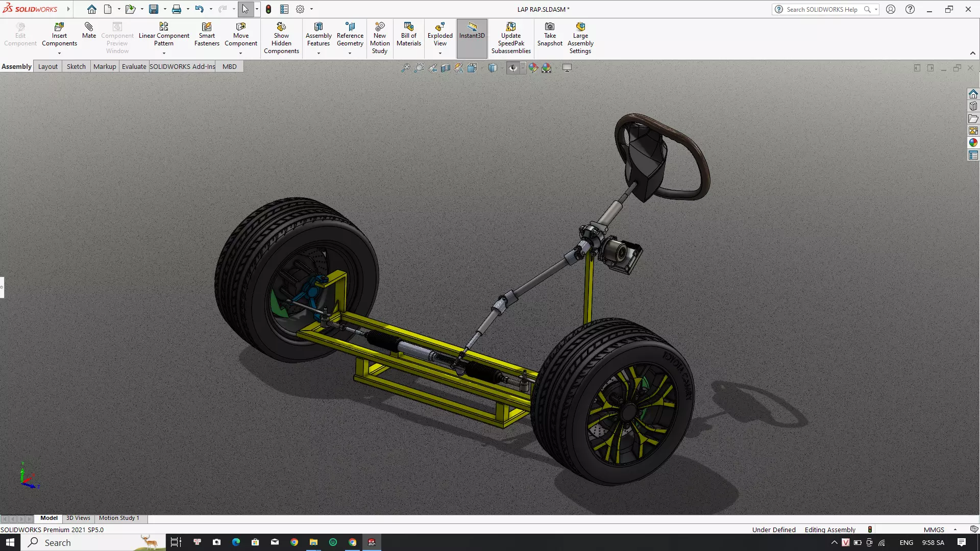
Task: Click Dynamic Annotation Views icon
Action: pos(459,68)
